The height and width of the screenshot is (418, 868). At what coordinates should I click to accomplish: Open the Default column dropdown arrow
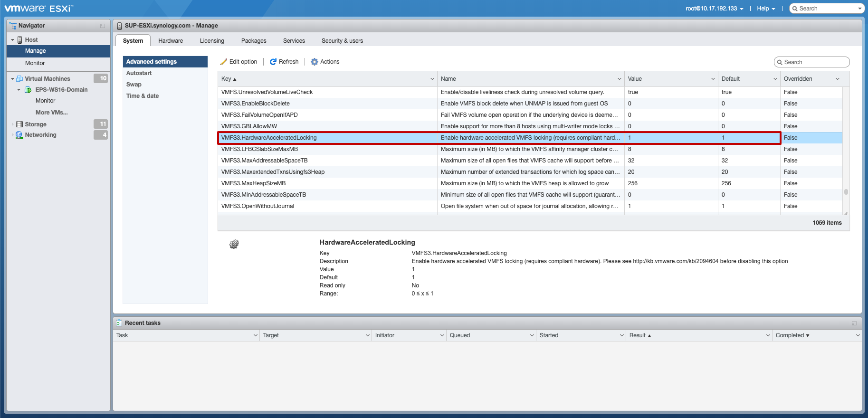(775, 79)
